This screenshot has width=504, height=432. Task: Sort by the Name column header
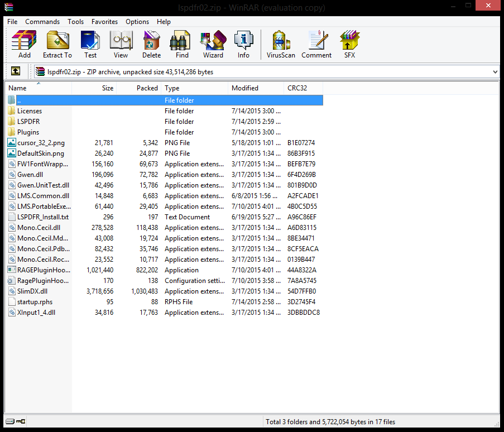pos(39,88)
